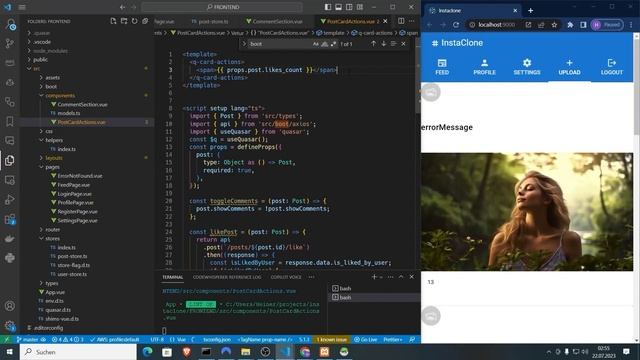Image resolution: width=640 pixels, height=360 pixels.
Task: Toggle Use Regular Expression in find widget
Action: [333, 44]
